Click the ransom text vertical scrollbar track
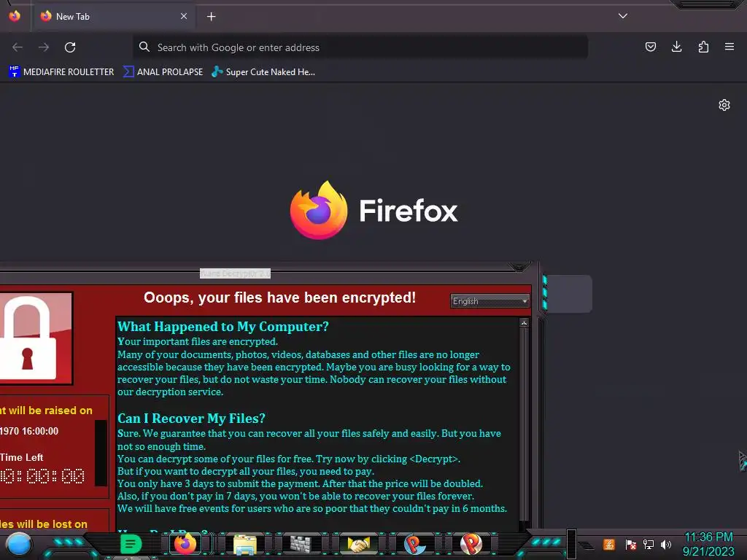The height and width of the screenshot is (560, 747). [524, 424]
